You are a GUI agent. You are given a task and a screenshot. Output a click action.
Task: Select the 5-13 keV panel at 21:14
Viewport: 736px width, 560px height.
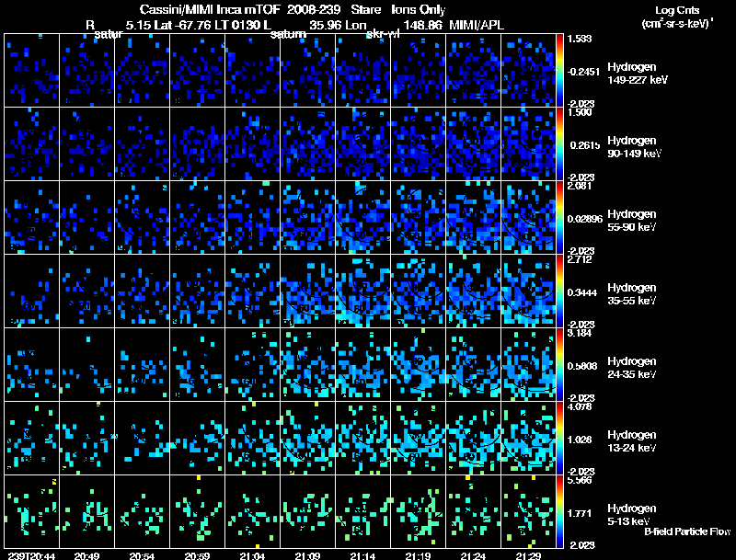tap(362, 511)
